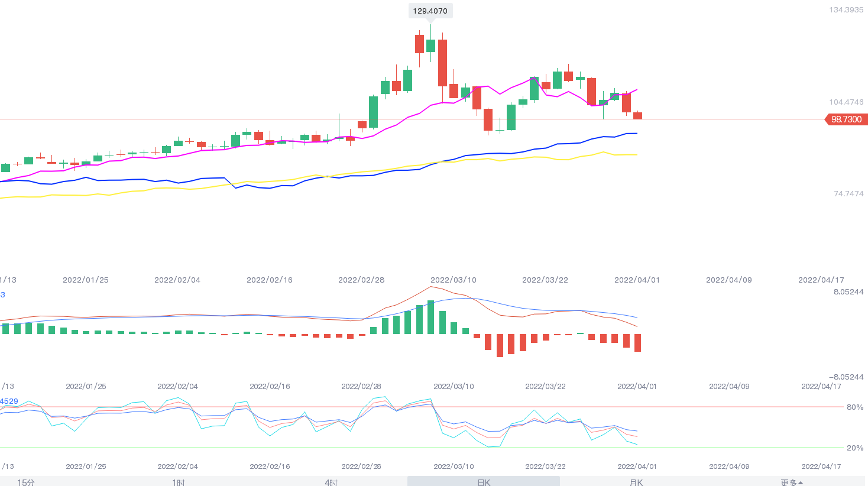The height and width of the screenshot is (486, 868).
Task: Switch to the 15分 timeframe tab
Action: pos(26,482)
